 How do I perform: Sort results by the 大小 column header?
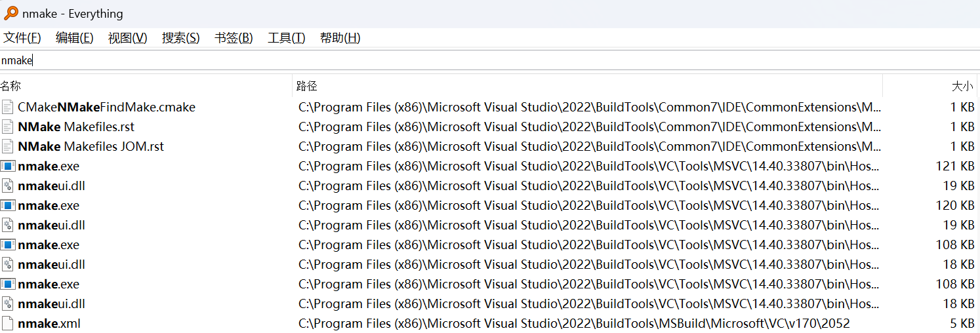pyautogui.click(x=929, y=86)
